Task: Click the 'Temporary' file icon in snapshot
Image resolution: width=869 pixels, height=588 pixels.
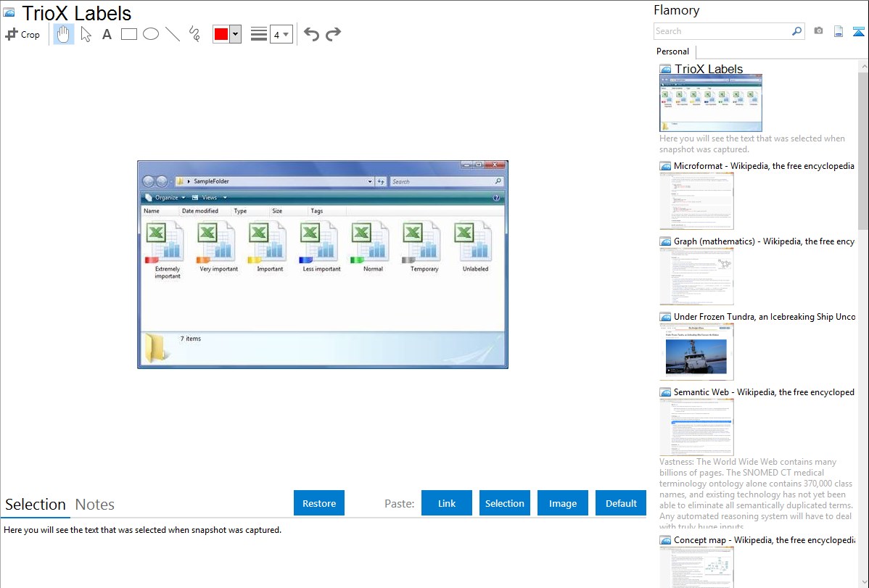Action: click(x=421, y=241)
